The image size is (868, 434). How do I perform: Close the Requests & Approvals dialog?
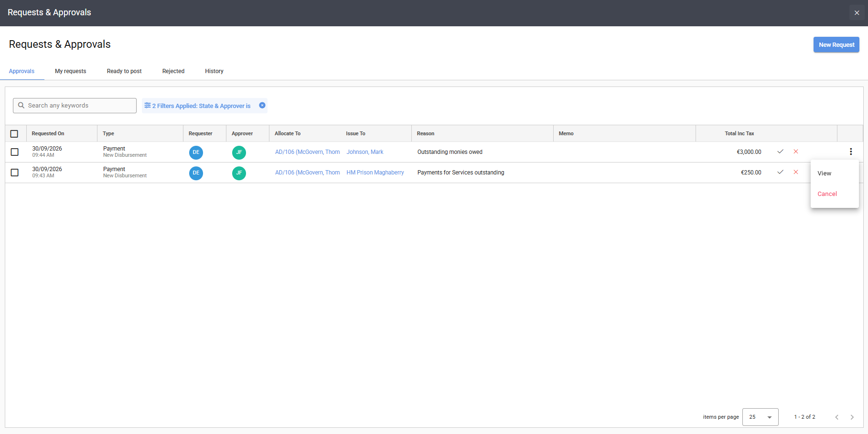[x=857, y=13]
